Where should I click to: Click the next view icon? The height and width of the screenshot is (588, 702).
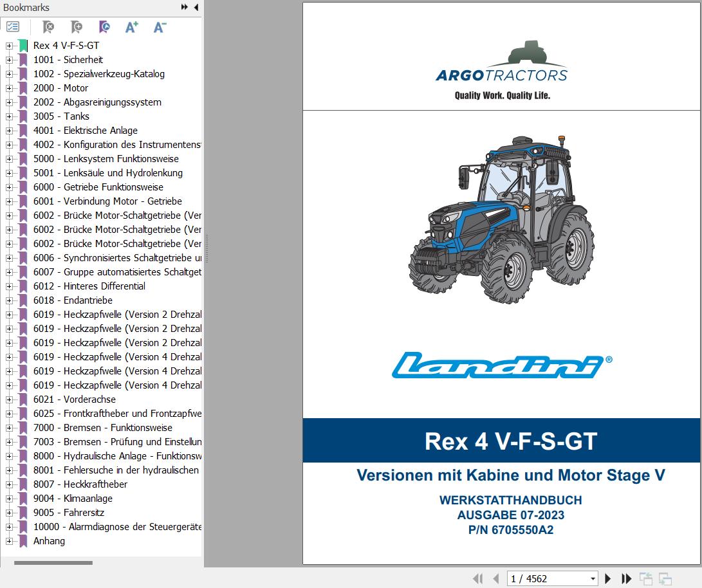point(665,578)
